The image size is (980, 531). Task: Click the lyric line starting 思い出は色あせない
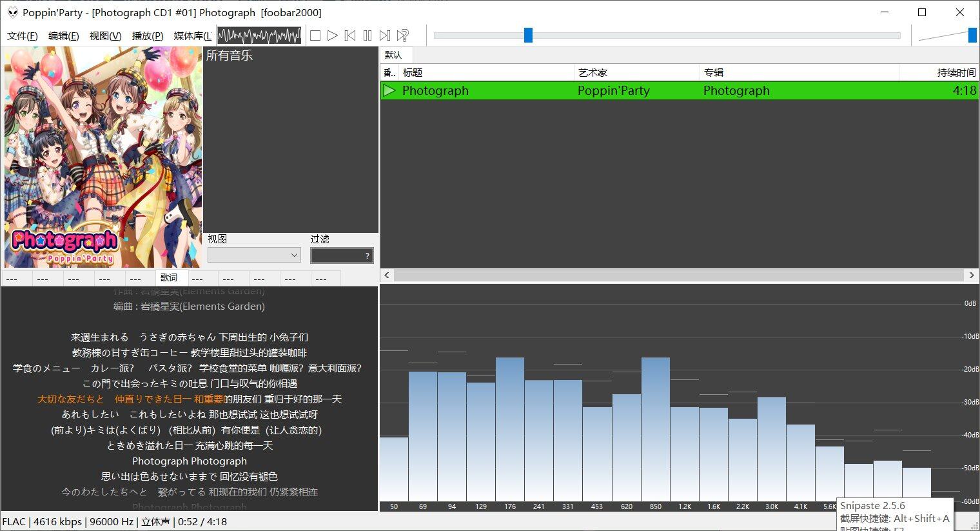[x=190, y=477]
